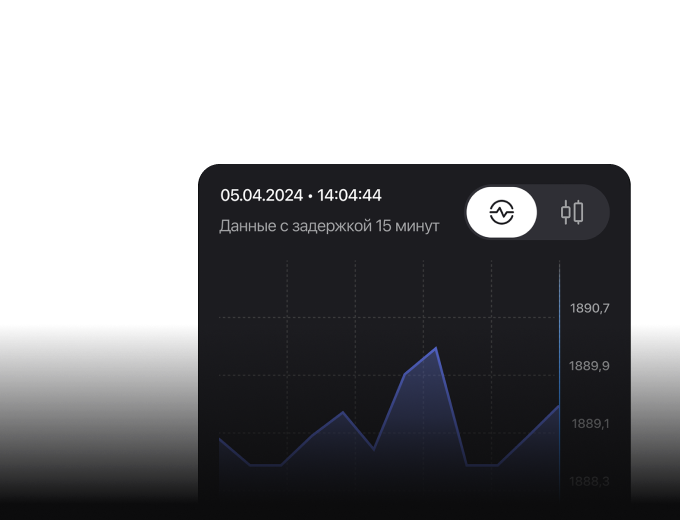Click the rightmost end point of the chart line
Screen dimensions: 680x520
click(559, 406)
